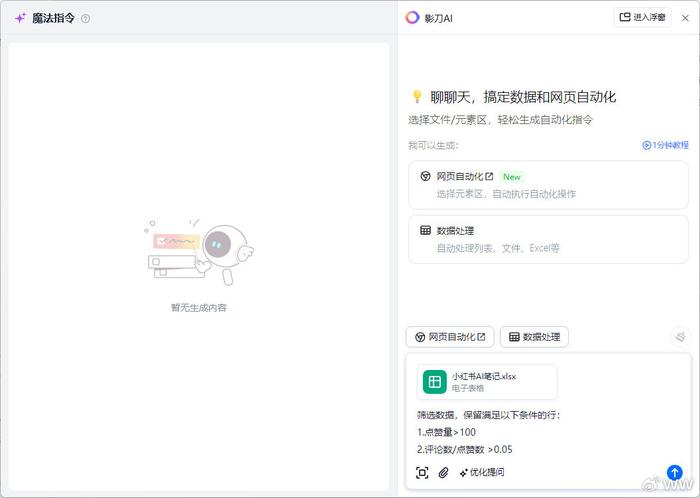The width and height of the screenshot is (700, 498).
Task: Open the 1分钟教程 tutorial link
Action: [665, 145]
